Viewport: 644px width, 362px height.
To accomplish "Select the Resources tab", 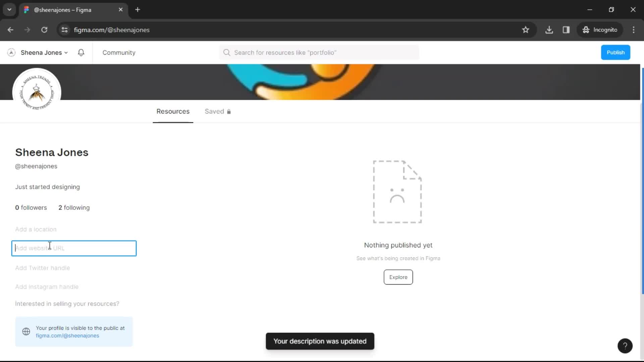I will click(x=173, y=111).
